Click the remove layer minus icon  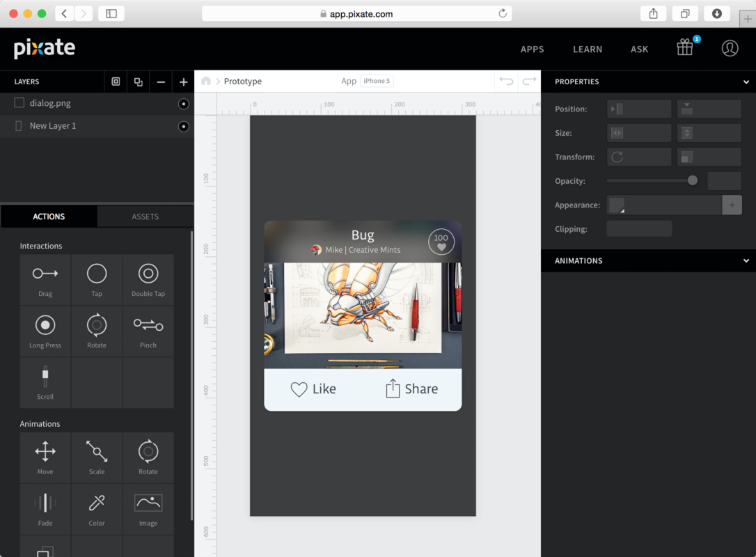click(x=161, y=82)
